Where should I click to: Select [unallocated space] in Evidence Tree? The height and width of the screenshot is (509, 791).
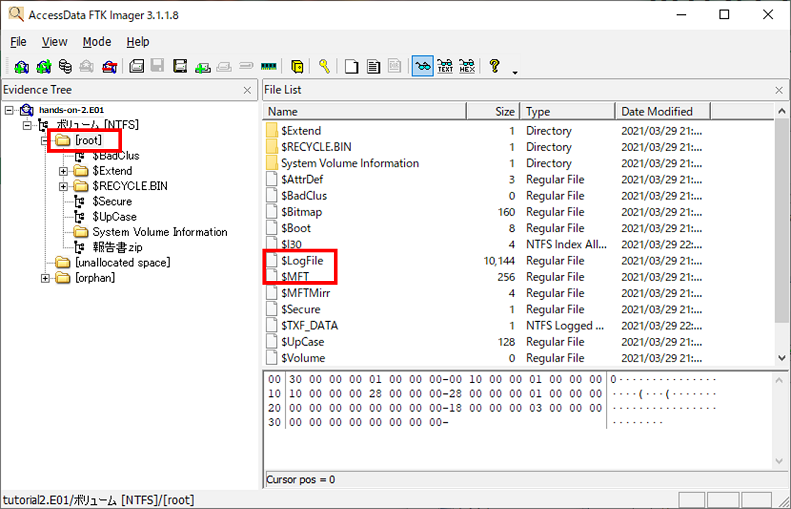[123, 263]
